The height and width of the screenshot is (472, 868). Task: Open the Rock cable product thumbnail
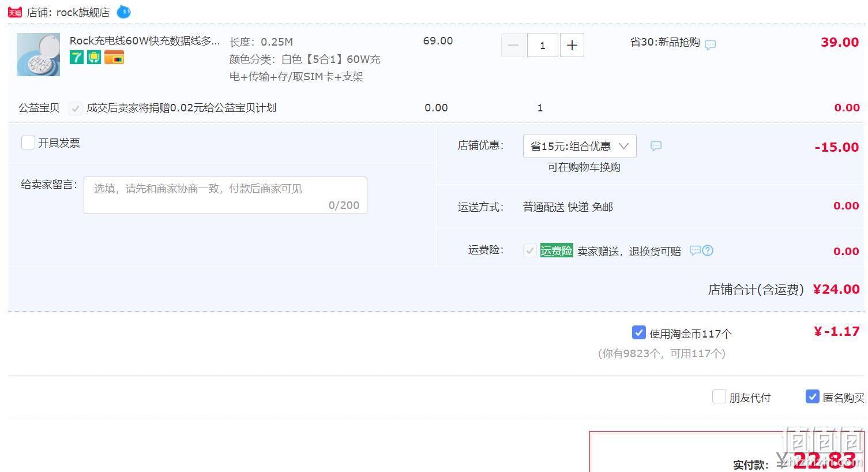pyautogui.click(x=38, y=54)
